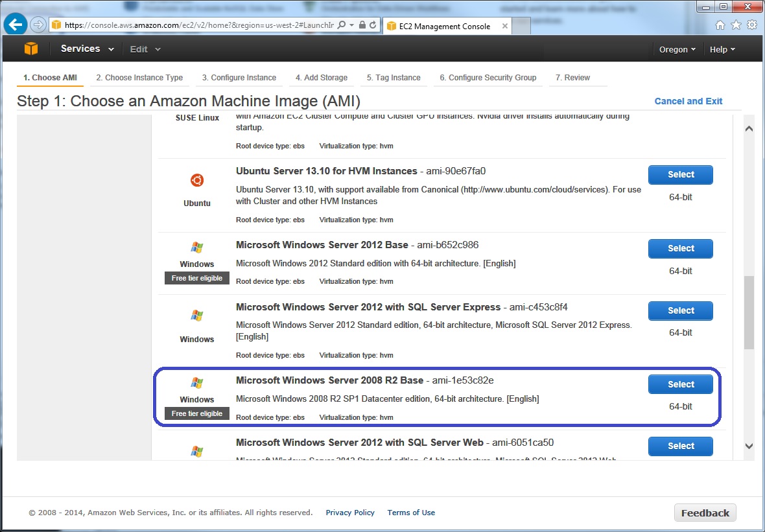Viewport: 765px width, 532px height.
Task: Click the refresh icon in address bar
Action: pyautogui.click(x=373, y=25)
